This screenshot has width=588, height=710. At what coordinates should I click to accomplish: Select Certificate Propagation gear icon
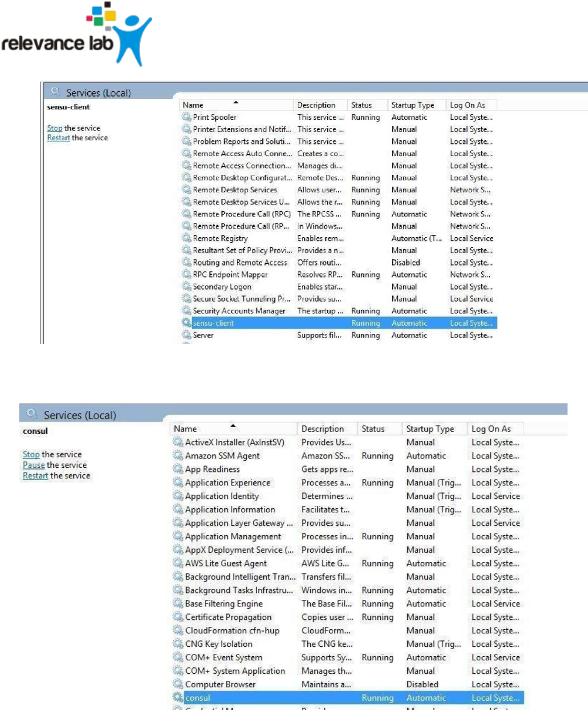tap(178, 617)
